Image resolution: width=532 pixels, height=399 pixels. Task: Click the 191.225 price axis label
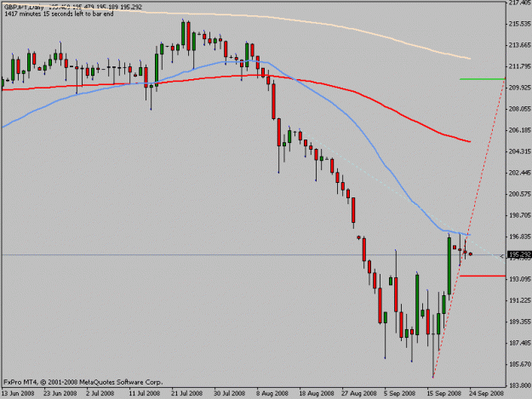[x=519, y=300]
